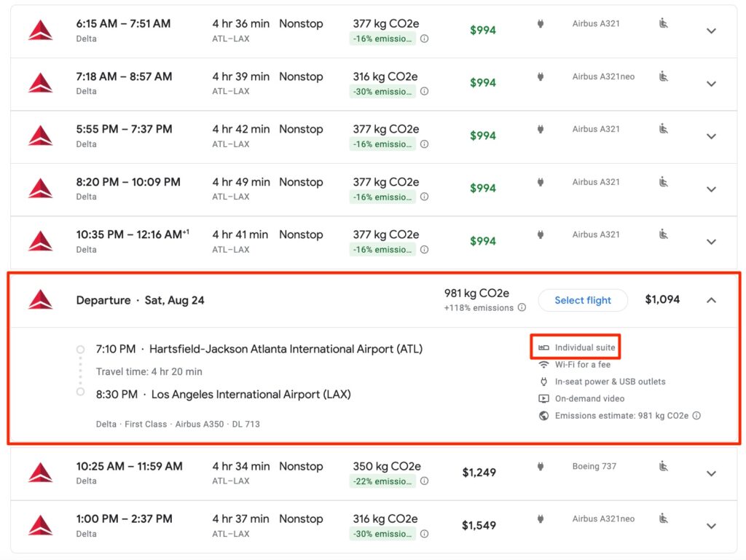Click the wheelchair icon on 5:55 PM flight row

click(664, 128)
